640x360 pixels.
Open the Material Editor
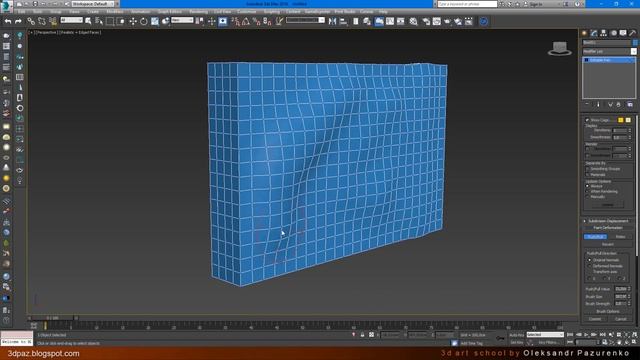(413, 21)
